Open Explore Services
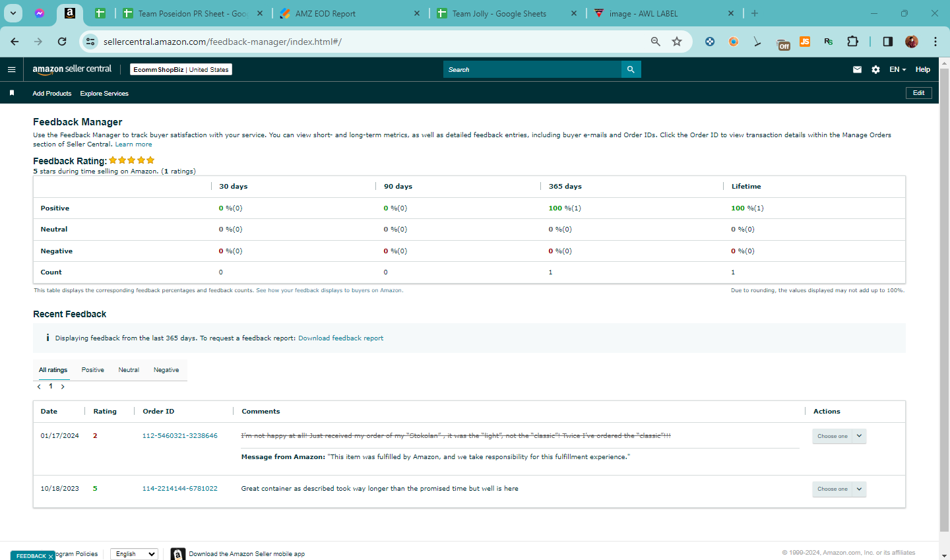Image resolution: width=950 pixels, height=560 pixels. [104, 94]
